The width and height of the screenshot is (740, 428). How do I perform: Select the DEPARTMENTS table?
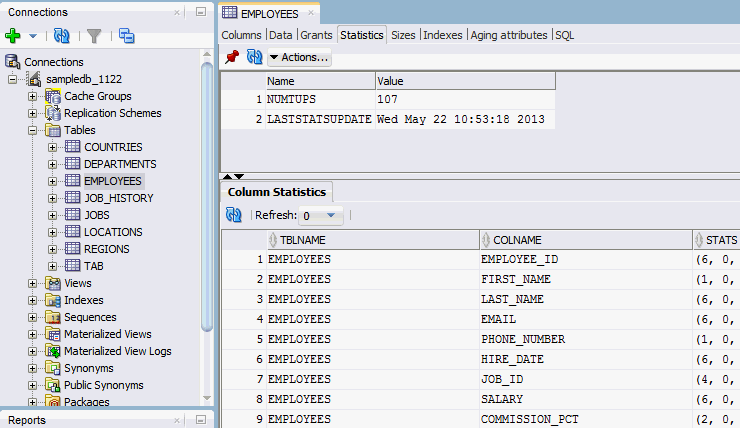(120, 164)
